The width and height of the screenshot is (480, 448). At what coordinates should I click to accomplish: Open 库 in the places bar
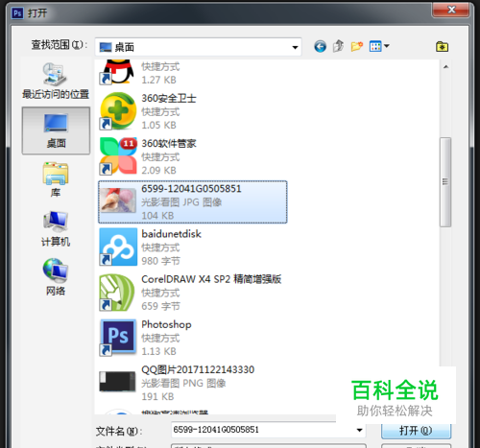pos(56,179)
